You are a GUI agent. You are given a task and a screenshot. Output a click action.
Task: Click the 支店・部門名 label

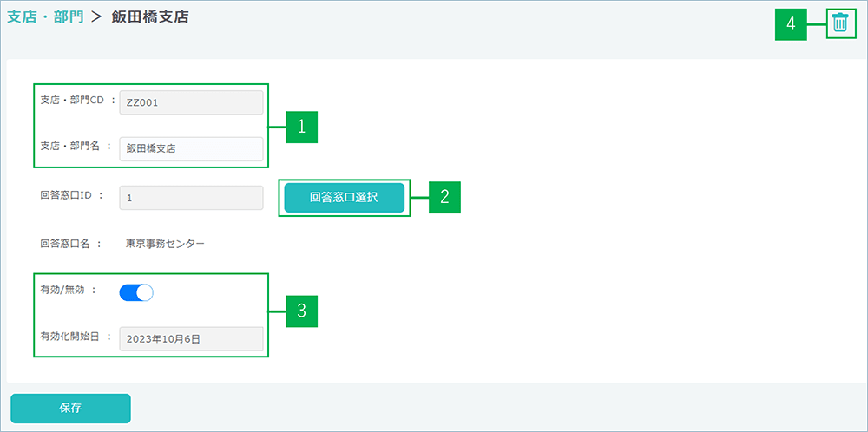(71, 147)
